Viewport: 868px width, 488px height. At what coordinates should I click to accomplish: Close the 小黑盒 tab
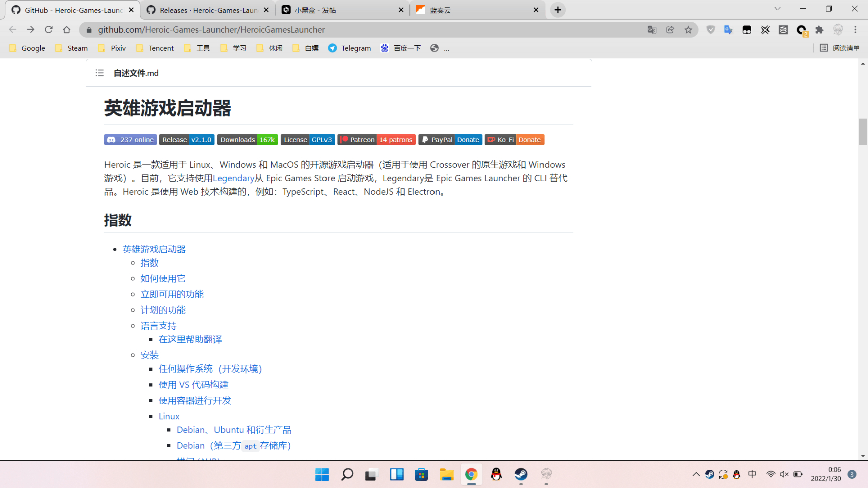tap(401, 10)
